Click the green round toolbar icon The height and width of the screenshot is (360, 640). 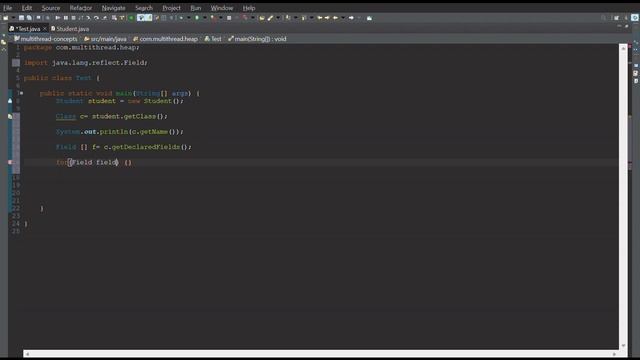131,18
